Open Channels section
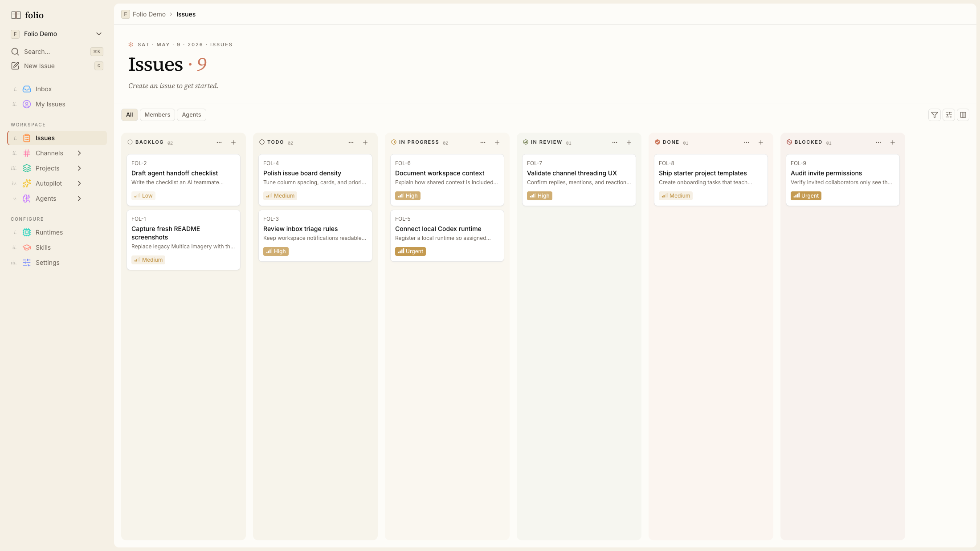This screenshot has height=551, width=980. (x=49, y=153)
